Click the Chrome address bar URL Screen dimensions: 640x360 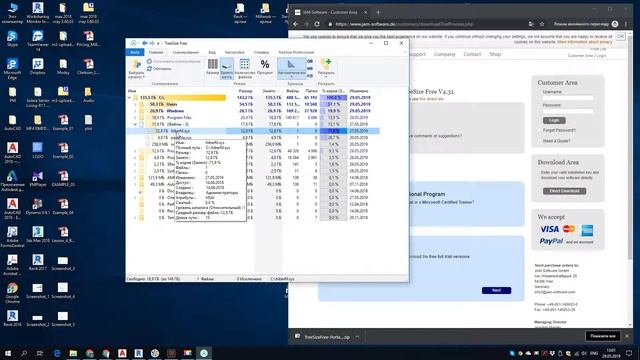(x=404, y=24)
